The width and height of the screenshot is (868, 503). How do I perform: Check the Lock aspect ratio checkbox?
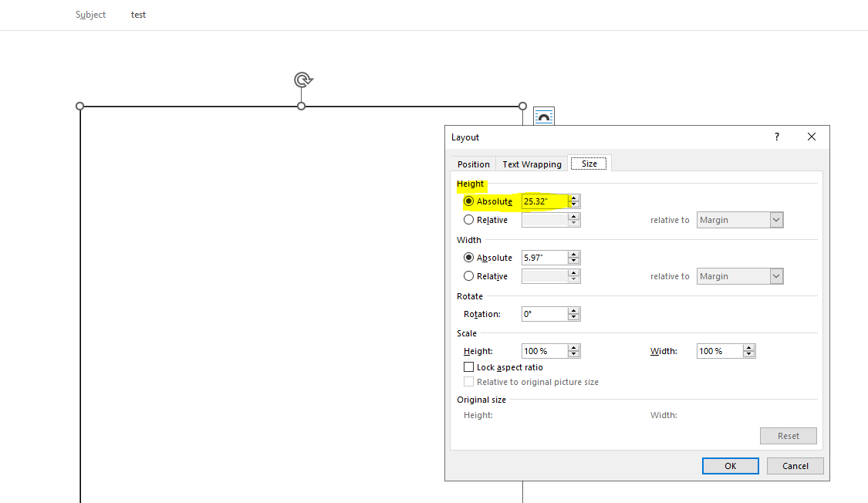[469, 367]
